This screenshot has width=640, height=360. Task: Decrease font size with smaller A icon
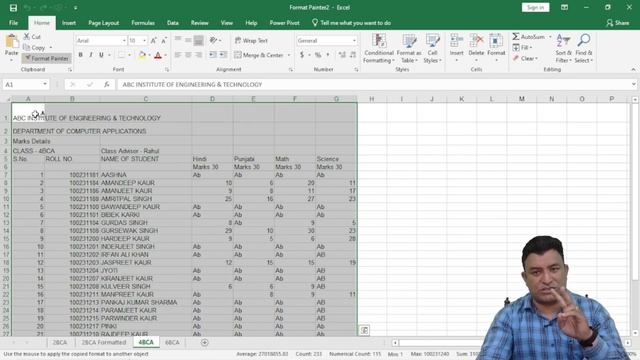pyautogui.click(x=164, y=41)
